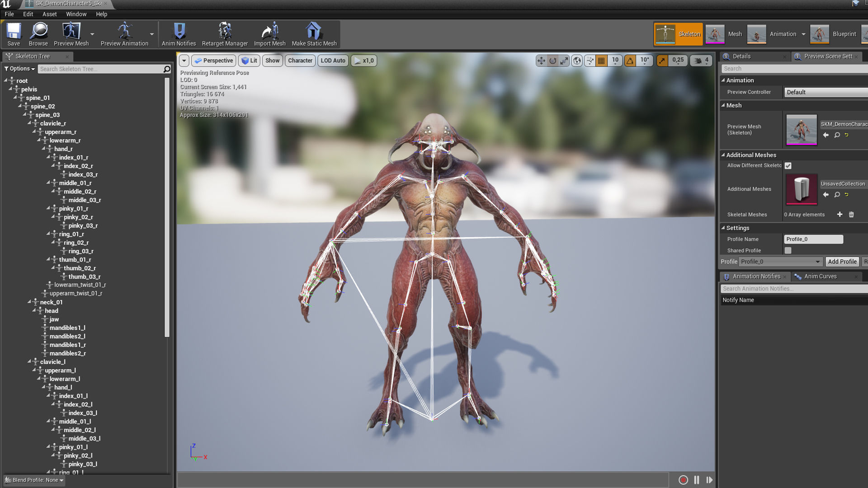Clear Skeletal Meshes array with trash icon

pyautogui.click(x=851, y=215)
